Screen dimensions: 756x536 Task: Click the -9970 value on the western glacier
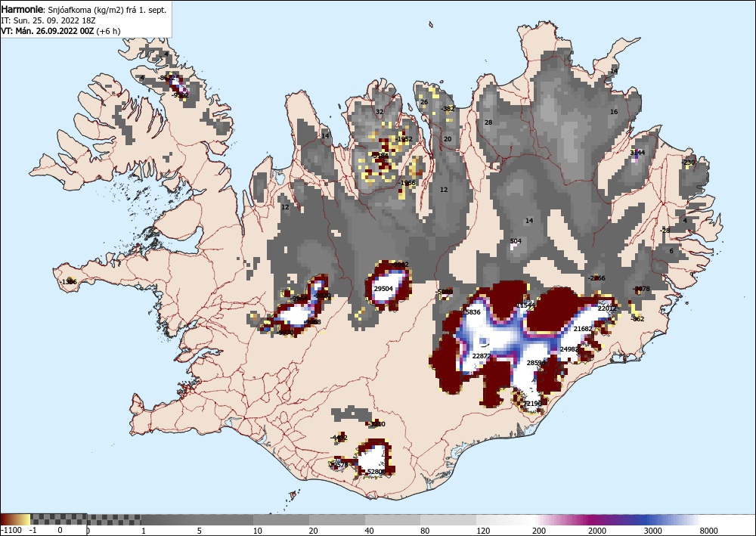(x=284, y=332)
